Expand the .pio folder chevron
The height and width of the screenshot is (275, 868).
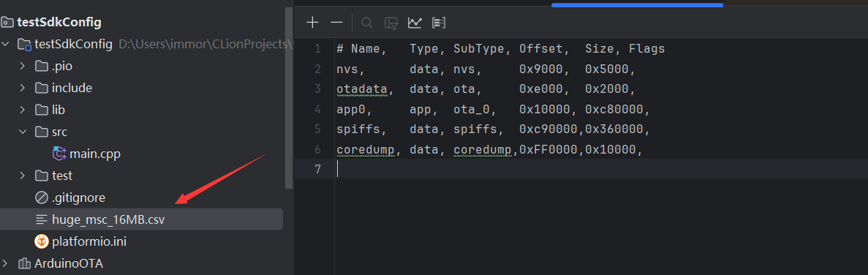click(x=23, y=66)
